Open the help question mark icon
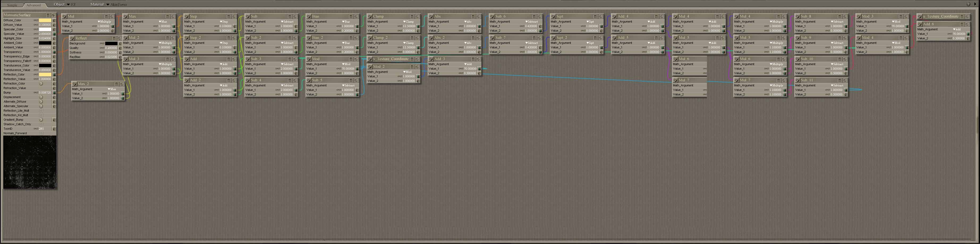This screenshot has width=980, height=244. (x=968, y=4)
